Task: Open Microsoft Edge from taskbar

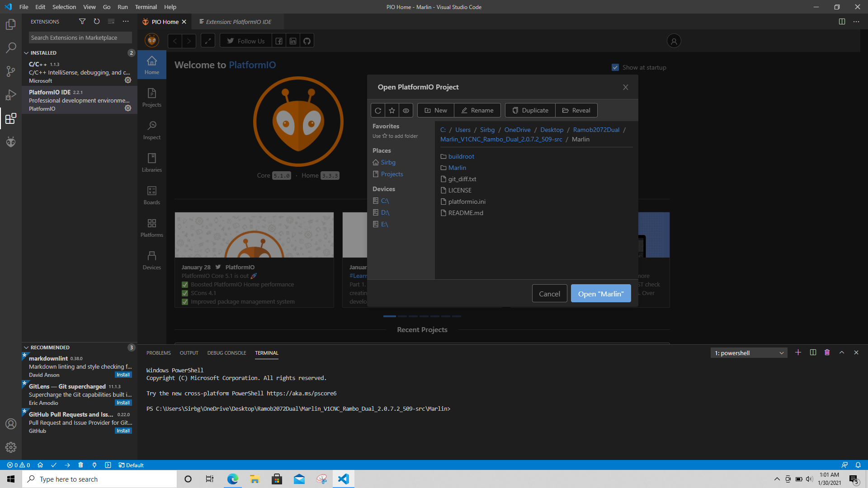Action: click(x=232, y=479)
